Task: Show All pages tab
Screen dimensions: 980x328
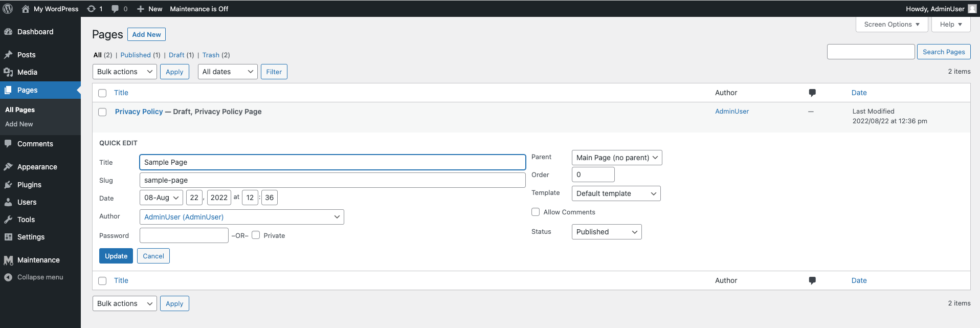Action: (97, 55)
